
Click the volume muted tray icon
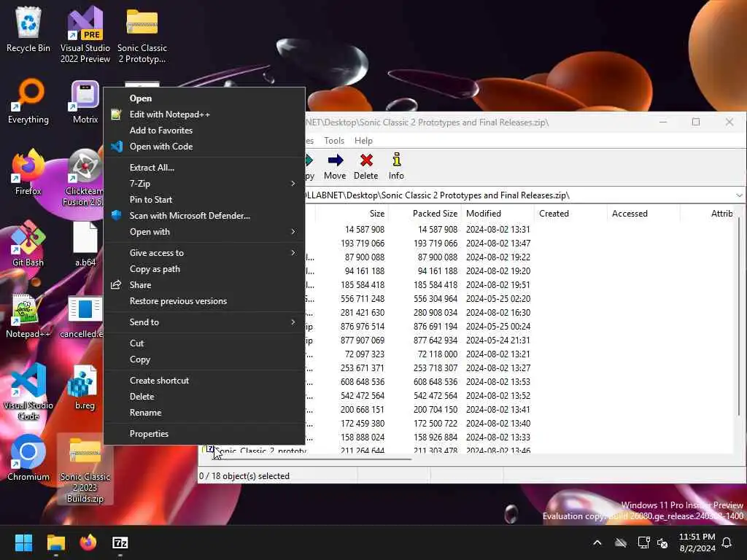(662, 542)
